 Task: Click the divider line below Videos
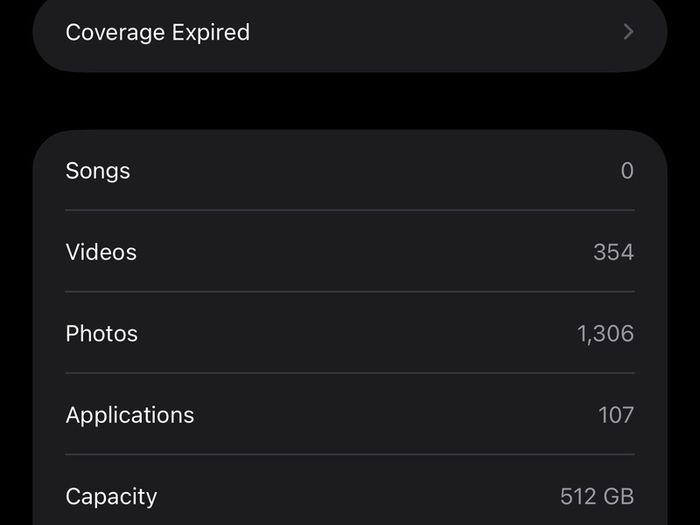click(x=350, y=292)
